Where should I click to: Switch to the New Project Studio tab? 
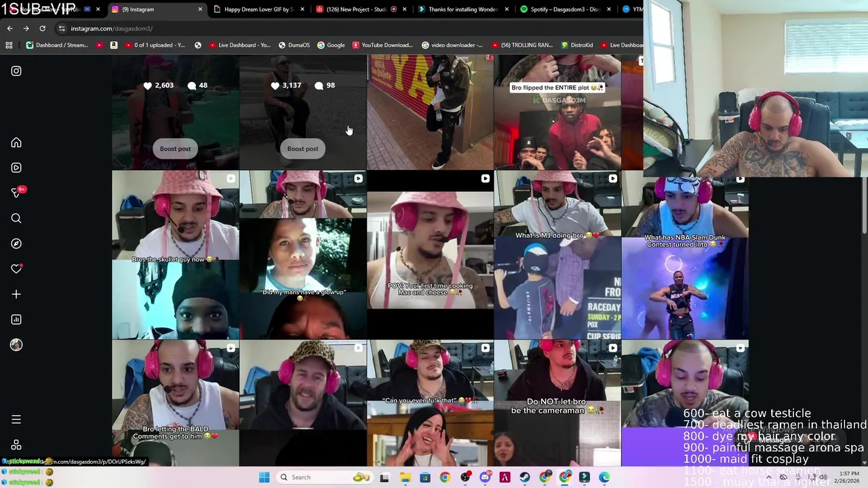359,9
